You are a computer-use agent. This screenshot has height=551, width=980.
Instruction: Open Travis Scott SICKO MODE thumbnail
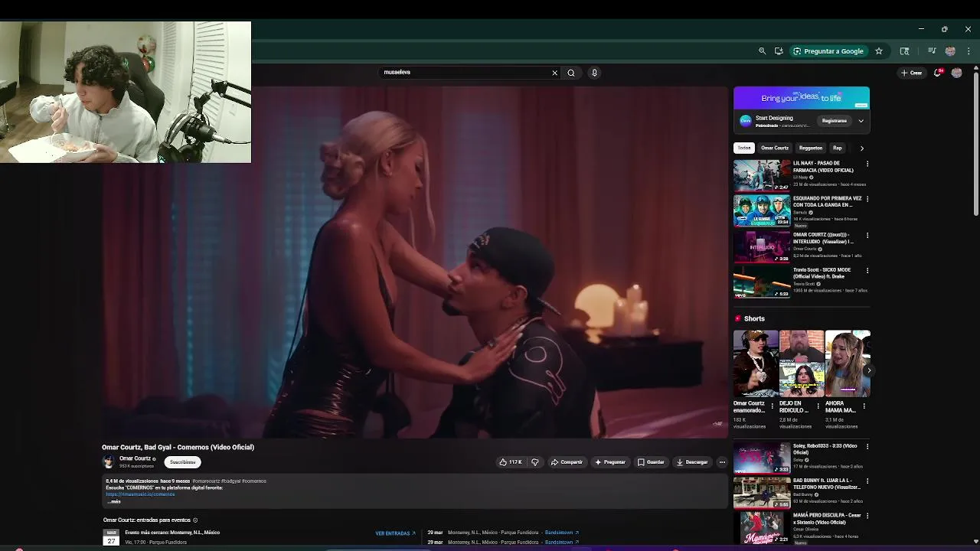762,282
